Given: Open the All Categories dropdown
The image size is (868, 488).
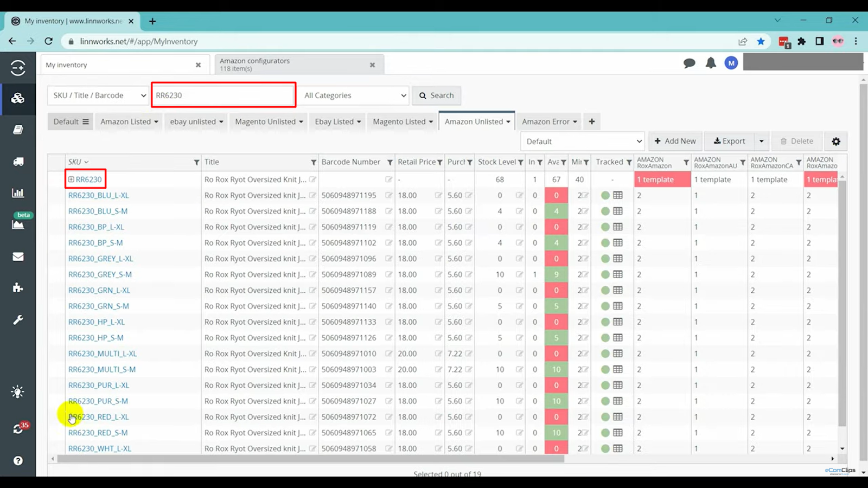Looking at the screenshot, I should [355, 95].
